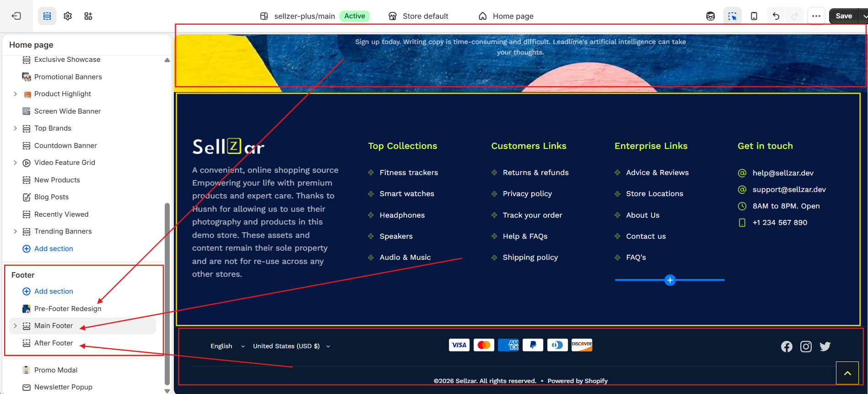Viewport: 868px width, 394px height.
Task: Open the English language dropdown
Action: point(227,346)
